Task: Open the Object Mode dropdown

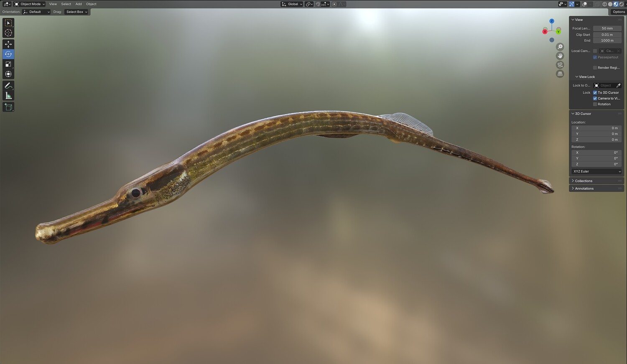Action: 30,4
